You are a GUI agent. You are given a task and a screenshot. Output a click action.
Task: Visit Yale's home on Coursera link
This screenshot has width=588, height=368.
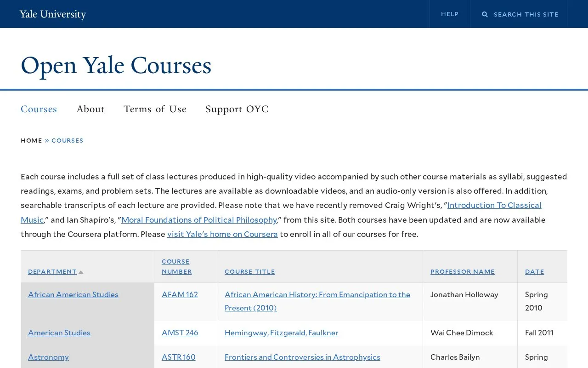point(222,234)
